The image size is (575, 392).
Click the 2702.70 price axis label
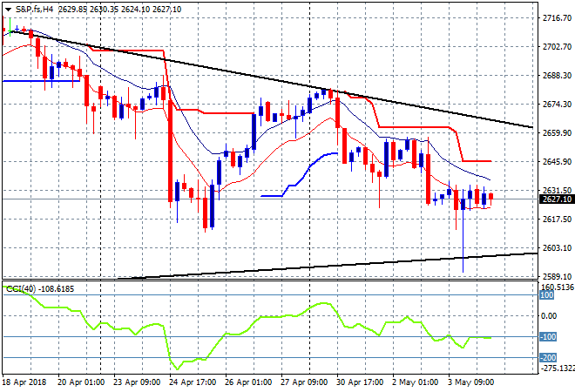pos(557,46)
